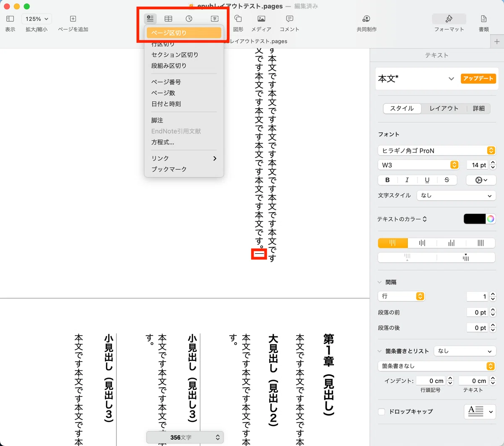This screenshot has height=446, width=504.
Task: Open the テキストのカラー type popup
Action: [402, 219]
